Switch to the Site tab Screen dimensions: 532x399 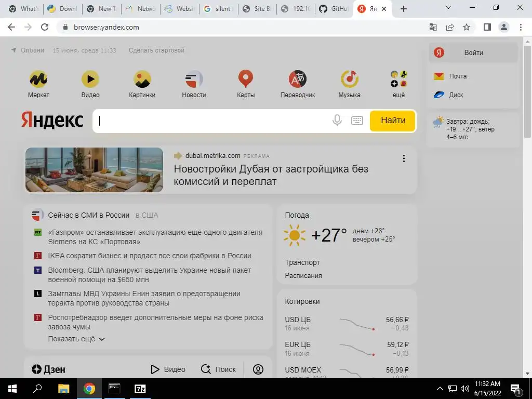pos(257,9)
